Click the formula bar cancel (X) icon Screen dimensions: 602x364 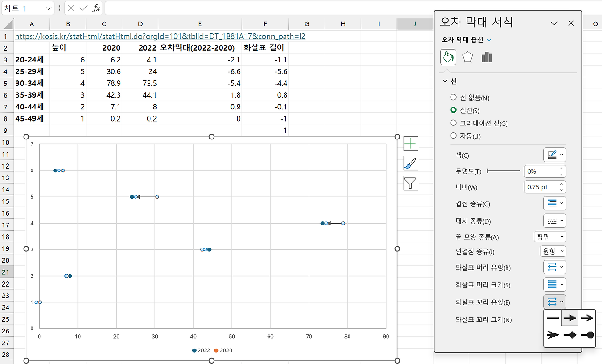[71, 8]
